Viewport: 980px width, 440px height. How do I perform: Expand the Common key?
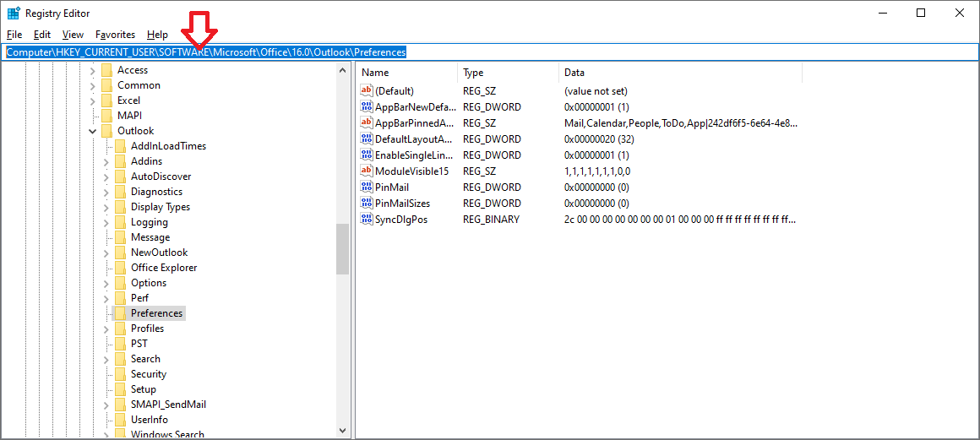pyautogui.click(x=92, y=85)
